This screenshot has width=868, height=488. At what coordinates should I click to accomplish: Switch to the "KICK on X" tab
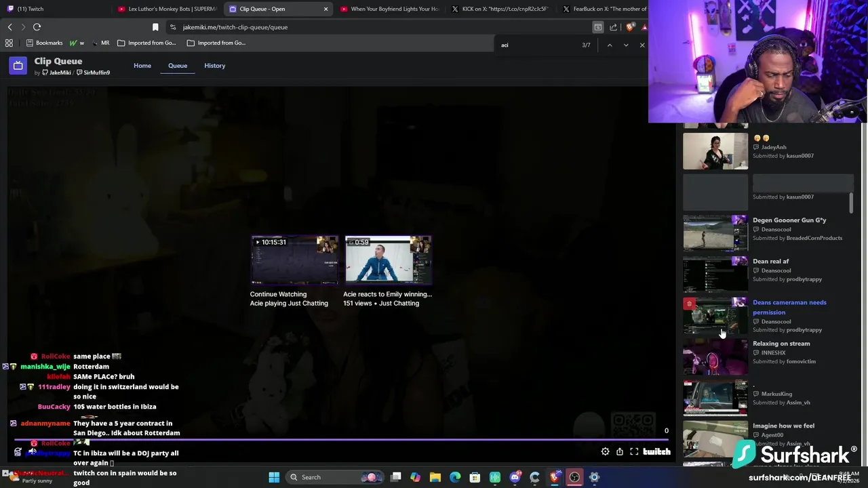click(x=500, y=9)
